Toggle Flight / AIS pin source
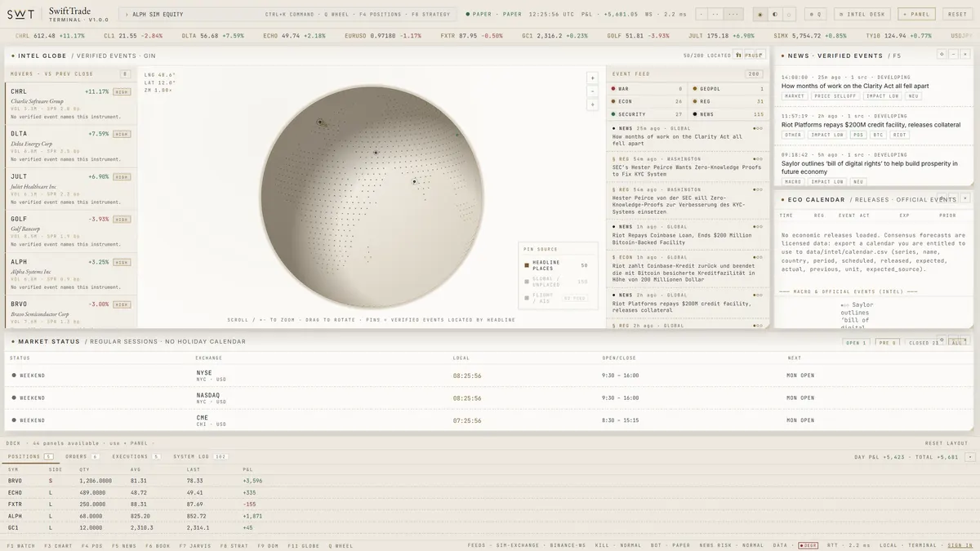Viewport: 980px width, 551px height. [x=556, y=298]
